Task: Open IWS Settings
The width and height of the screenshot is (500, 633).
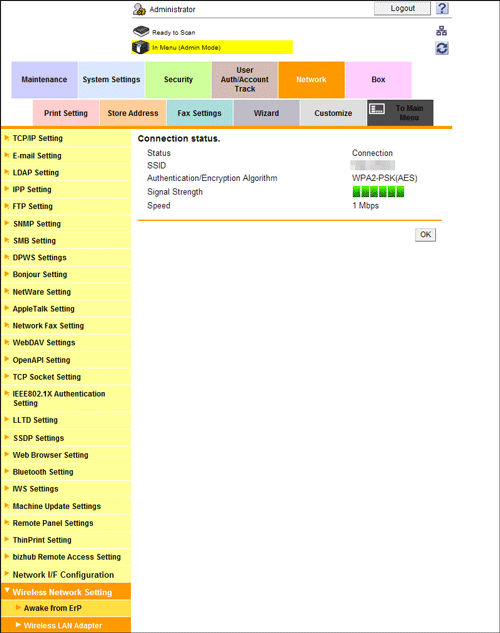Action: point(66,489)
